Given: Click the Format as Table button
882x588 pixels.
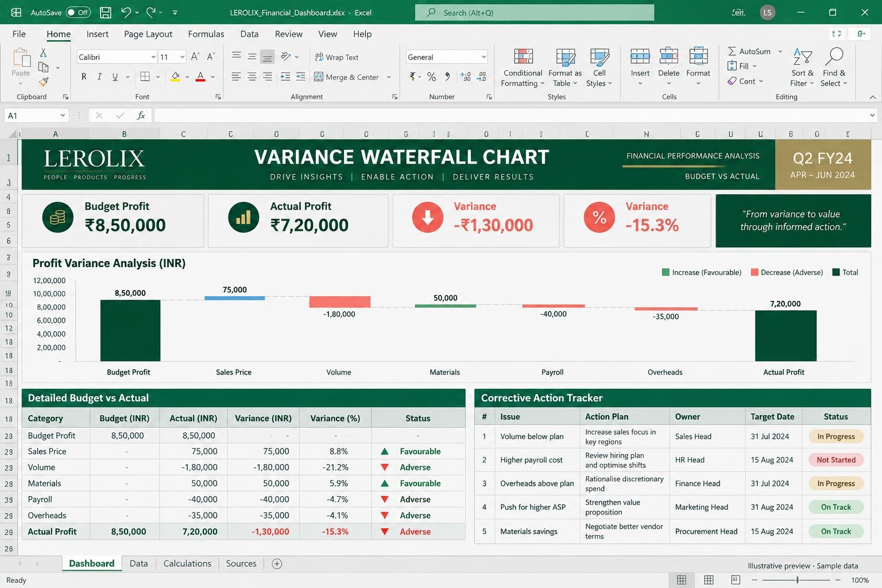Looking at the screenshot, I should pos(565,67).
